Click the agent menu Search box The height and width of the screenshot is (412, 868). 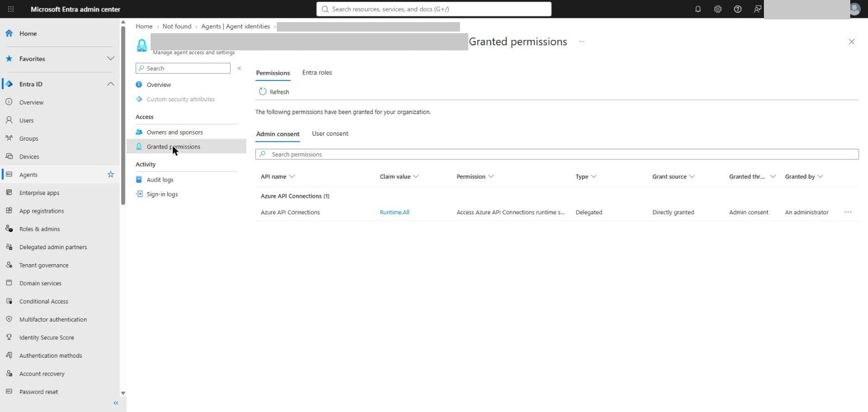[183, 68]
